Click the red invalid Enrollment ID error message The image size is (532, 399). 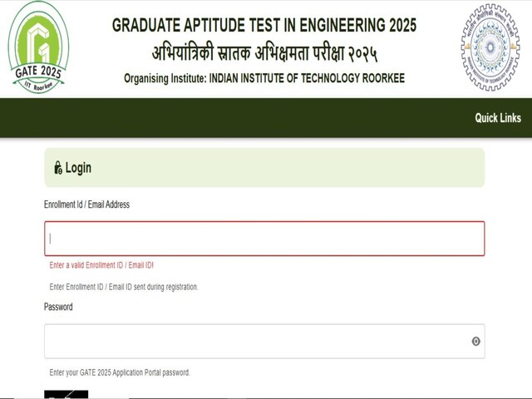[101, 265]
